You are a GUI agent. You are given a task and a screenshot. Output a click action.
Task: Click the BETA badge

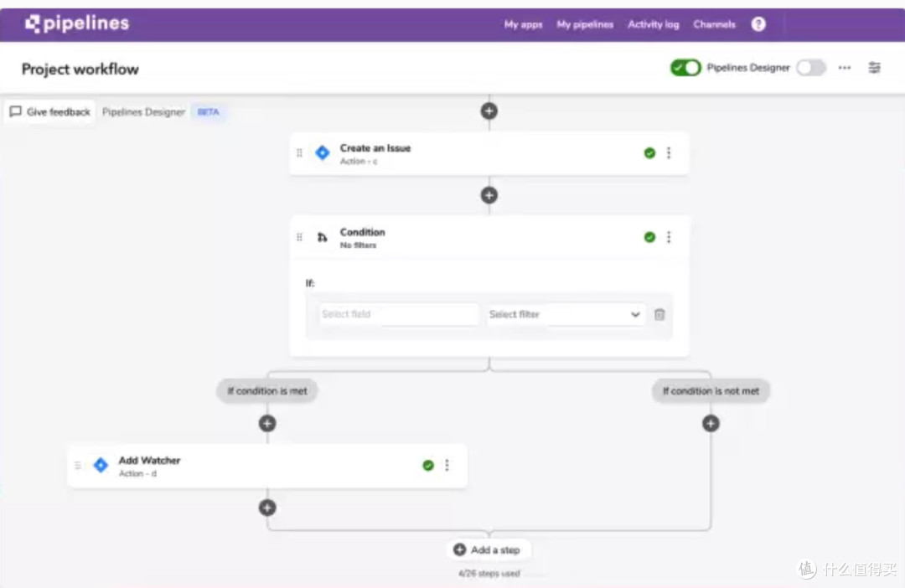(x=209, y=112)
